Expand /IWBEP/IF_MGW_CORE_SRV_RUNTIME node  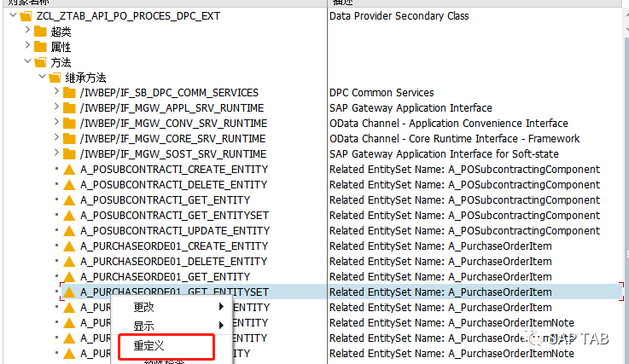(56, 137)
